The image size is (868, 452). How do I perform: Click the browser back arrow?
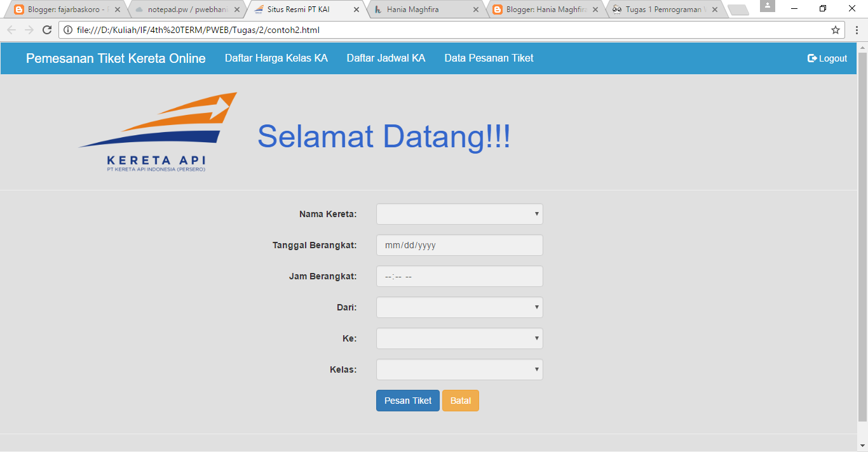point(11,30)
